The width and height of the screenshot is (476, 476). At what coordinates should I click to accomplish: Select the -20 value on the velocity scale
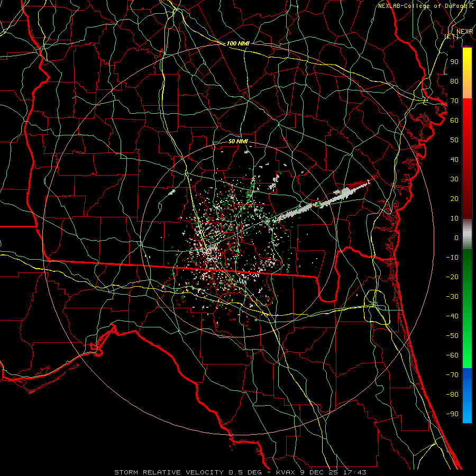(452, 277)
